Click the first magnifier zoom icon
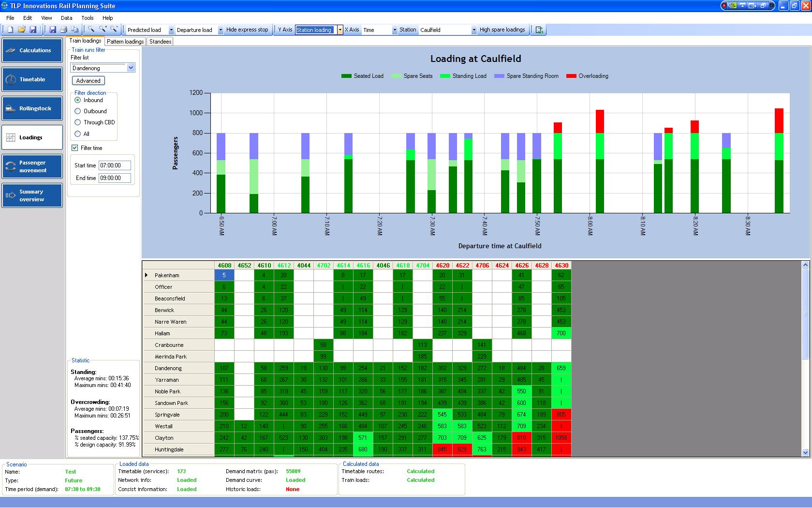 point(91,30)
